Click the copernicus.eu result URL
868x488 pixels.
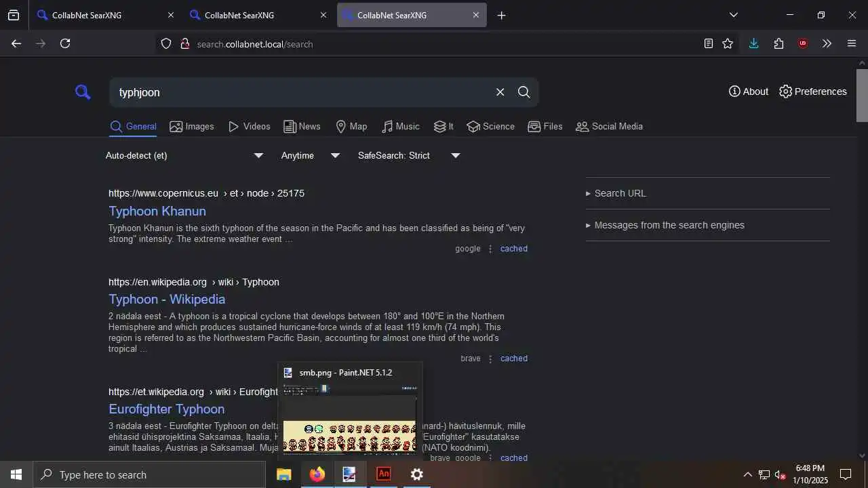point(206,193)
